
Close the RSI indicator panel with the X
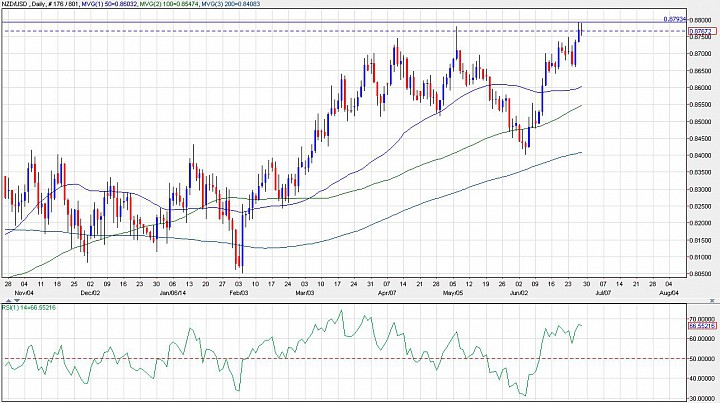click(x=712, y=301)
